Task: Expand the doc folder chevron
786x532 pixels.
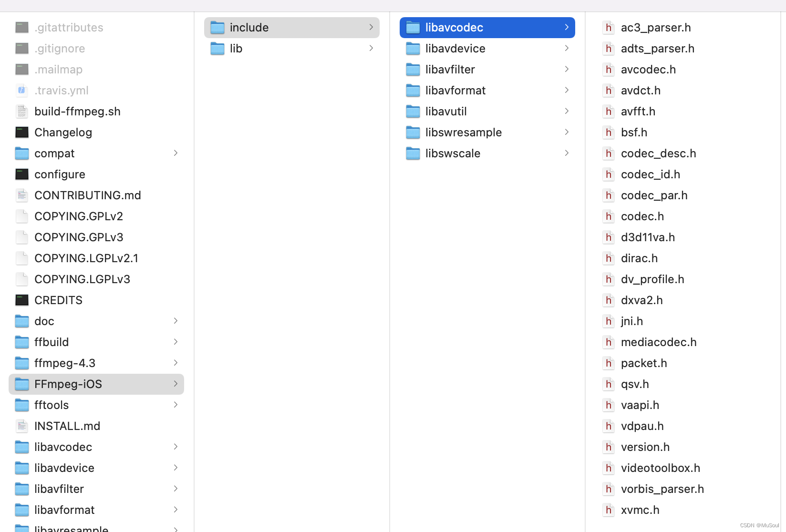Action: (176, 321)
